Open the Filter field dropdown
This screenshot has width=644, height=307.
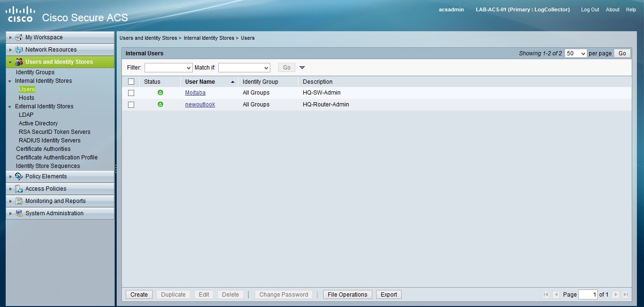tap(168, 68)
